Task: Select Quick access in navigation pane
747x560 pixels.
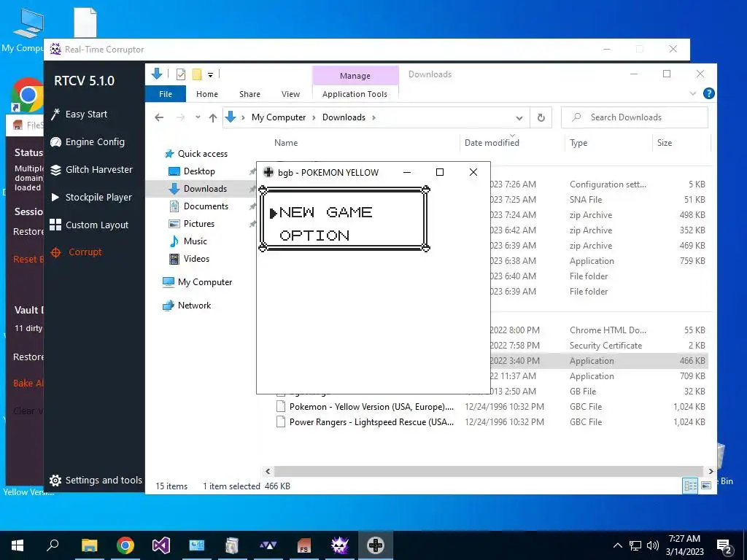Action: [x=196, y=154]
